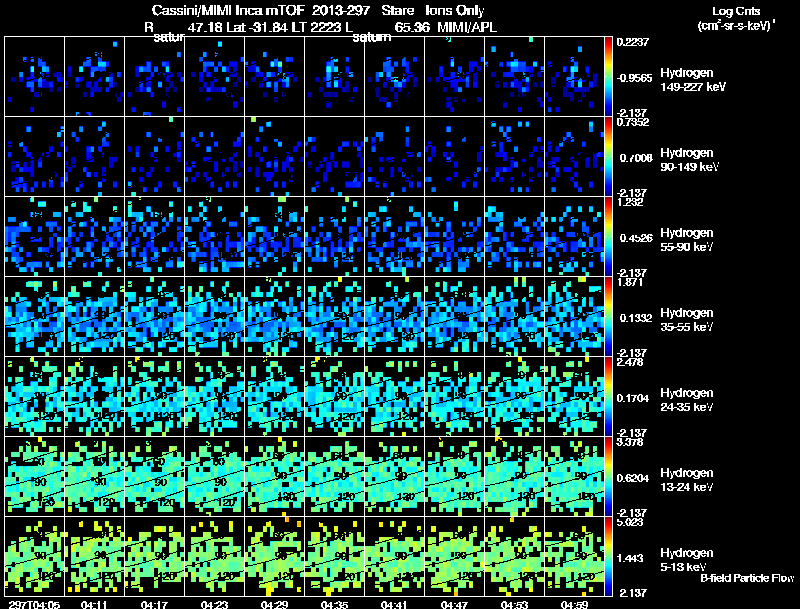Click the color bar beside Hydrogen 5-13 keV
The height and width of the screenshot is (609, 800).
pyautogui.click(x=609, y=556)
